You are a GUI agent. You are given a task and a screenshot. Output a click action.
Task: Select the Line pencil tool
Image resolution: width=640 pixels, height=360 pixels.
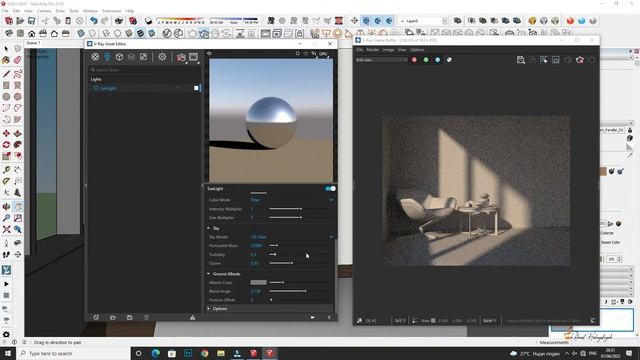point(6,74)
